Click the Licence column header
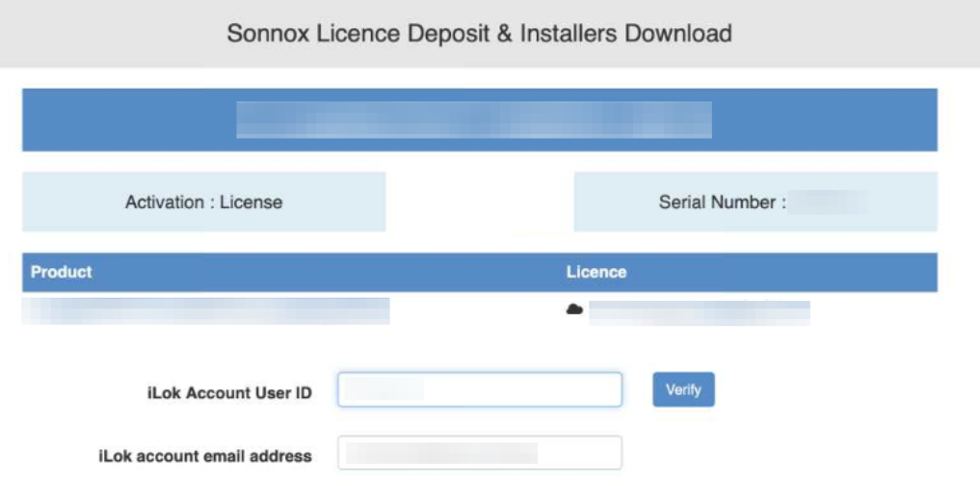 [x=596, y=272]
